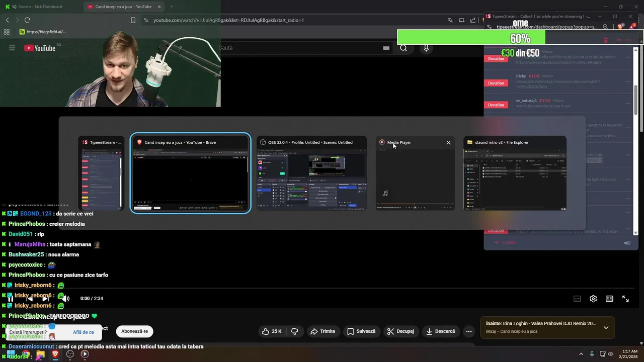Click the cast/install icon in address bar
This screenshot has height=362, width=644.
(461, 20)
